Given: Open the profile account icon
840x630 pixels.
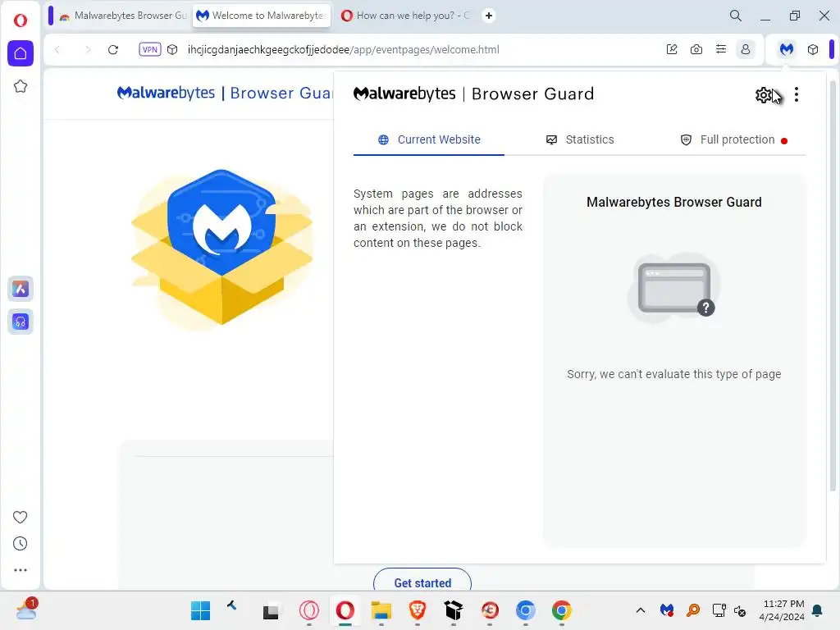Looking at the screenshot, I should pyautogui.click(x=745, y=49).
